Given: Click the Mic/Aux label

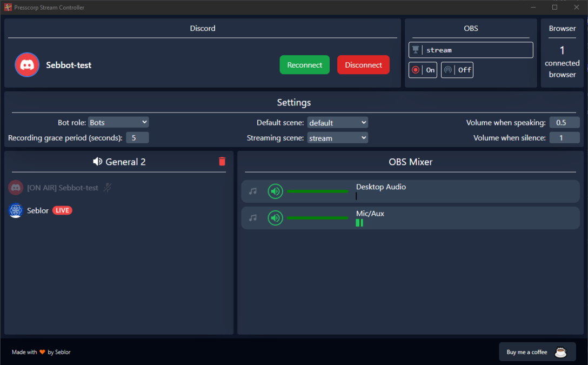Looking at the screenshot, I should (x=370, y=214).
